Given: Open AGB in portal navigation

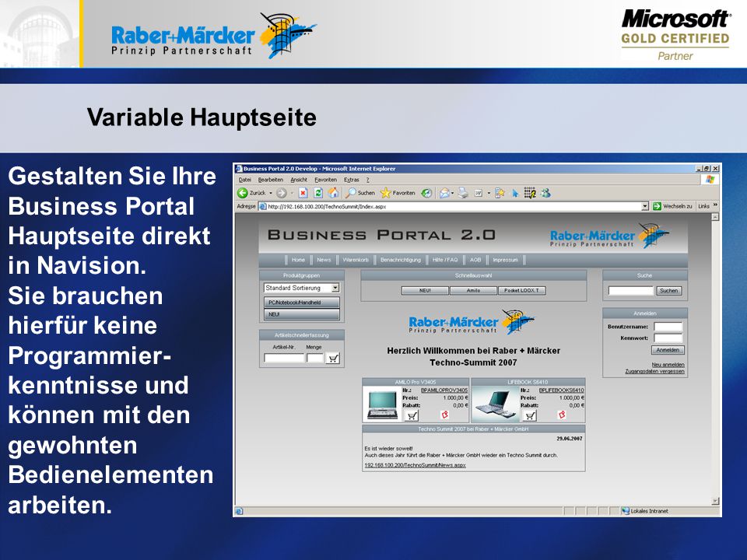Looking at the screenshot, I should [475, 260].
